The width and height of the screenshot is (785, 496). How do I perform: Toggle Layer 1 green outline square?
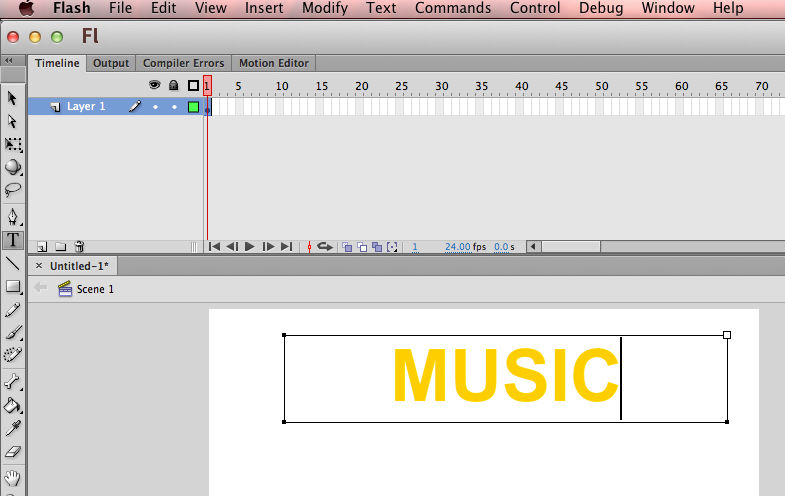tap(193, 107)
